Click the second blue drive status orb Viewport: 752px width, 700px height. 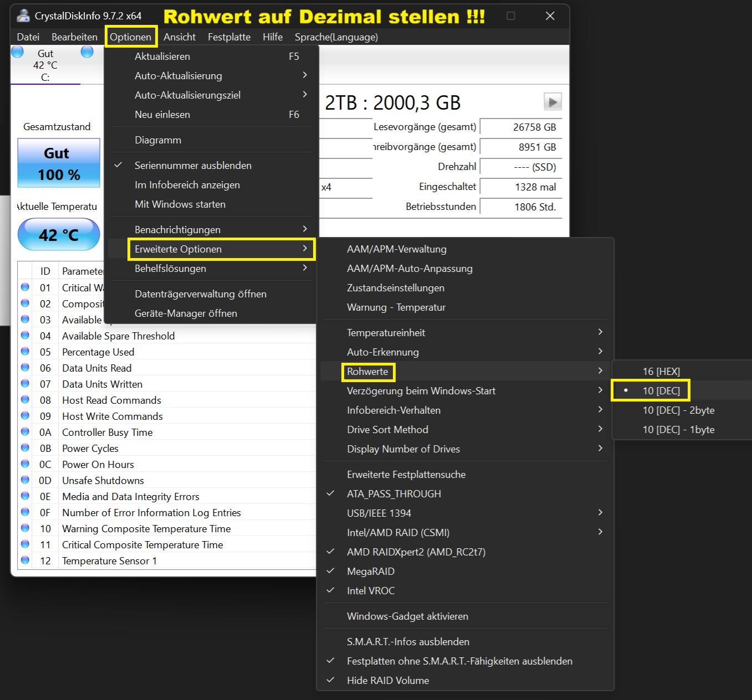[87, 52]
